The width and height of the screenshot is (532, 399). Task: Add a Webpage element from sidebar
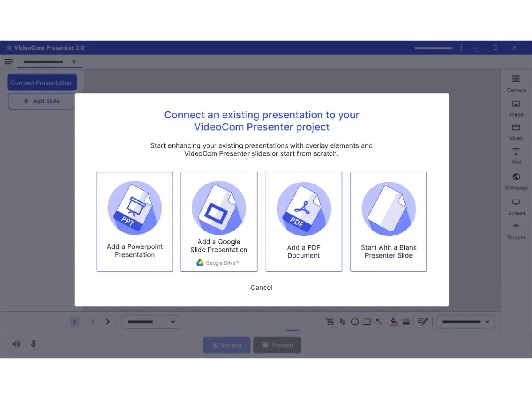click(x=516, y=181)
